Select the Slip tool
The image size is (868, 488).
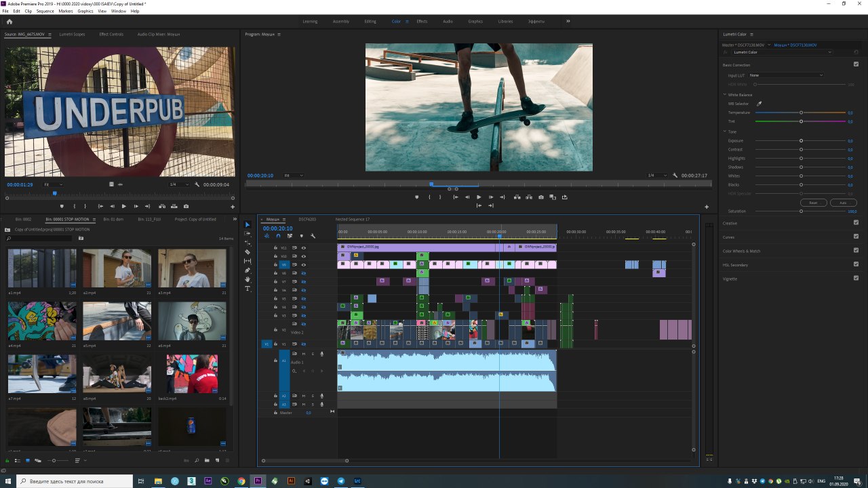(248, 261)
